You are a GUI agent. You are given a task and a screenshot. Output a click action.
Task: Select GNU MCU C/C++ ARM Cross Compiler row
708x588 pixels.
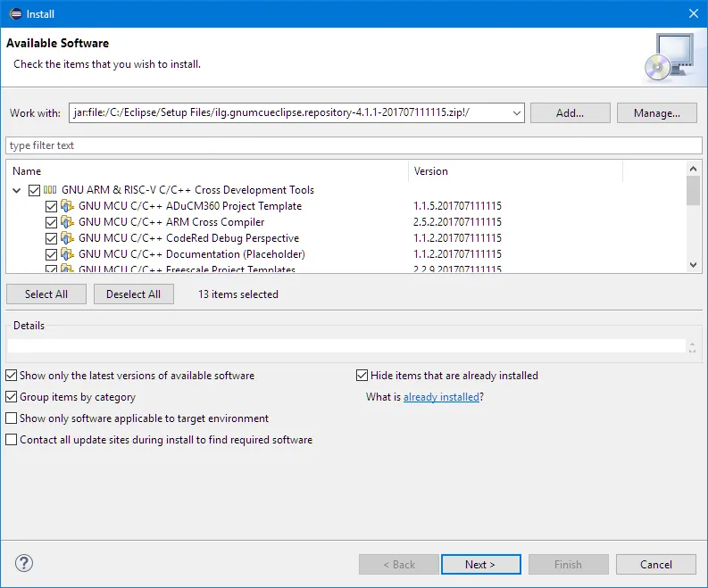click(x=171, y=222)
